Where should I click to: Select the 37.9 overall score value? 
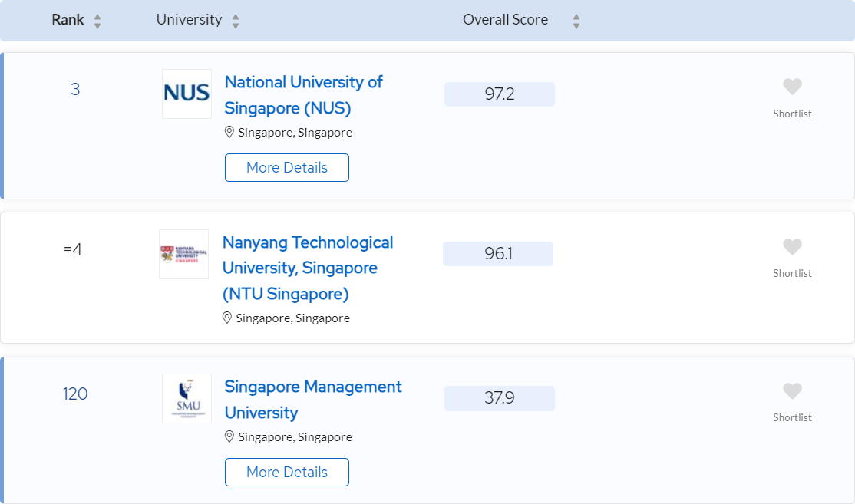pos(500,398)
